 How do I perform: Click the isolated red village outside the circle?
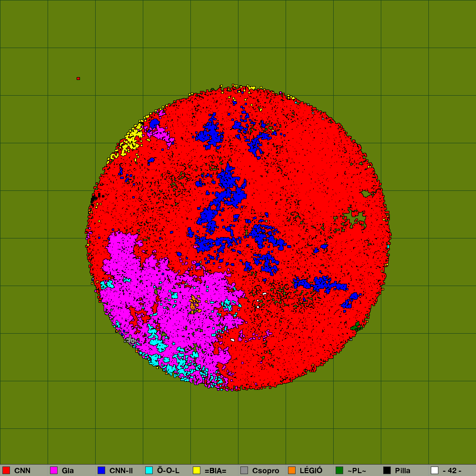[x=79, y=79]
